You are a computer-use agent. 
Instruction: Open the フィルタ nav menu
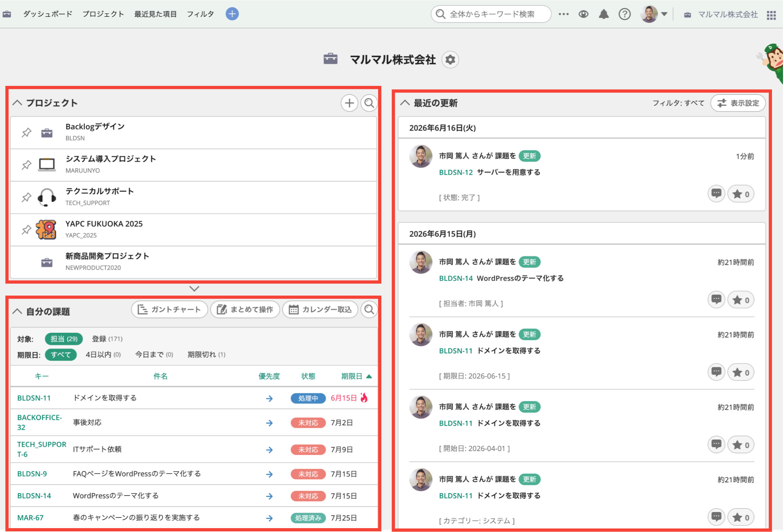point(200,14)
